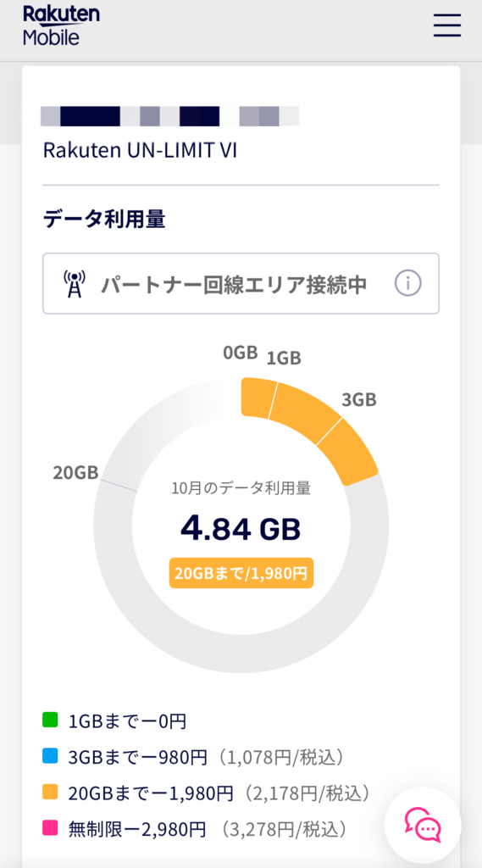Image resolution: width=482 pixels, height=868 pixels.
Task: Click the 1GB marker label on chart
Action: (x=284, y=359)
